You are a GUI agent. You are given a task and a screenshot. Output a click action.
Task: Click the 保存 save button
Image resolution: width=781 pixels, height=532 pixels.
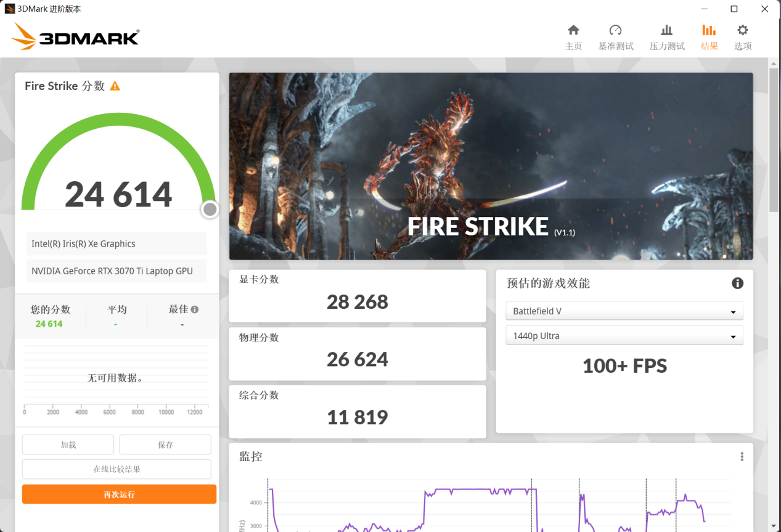point(165,444)
